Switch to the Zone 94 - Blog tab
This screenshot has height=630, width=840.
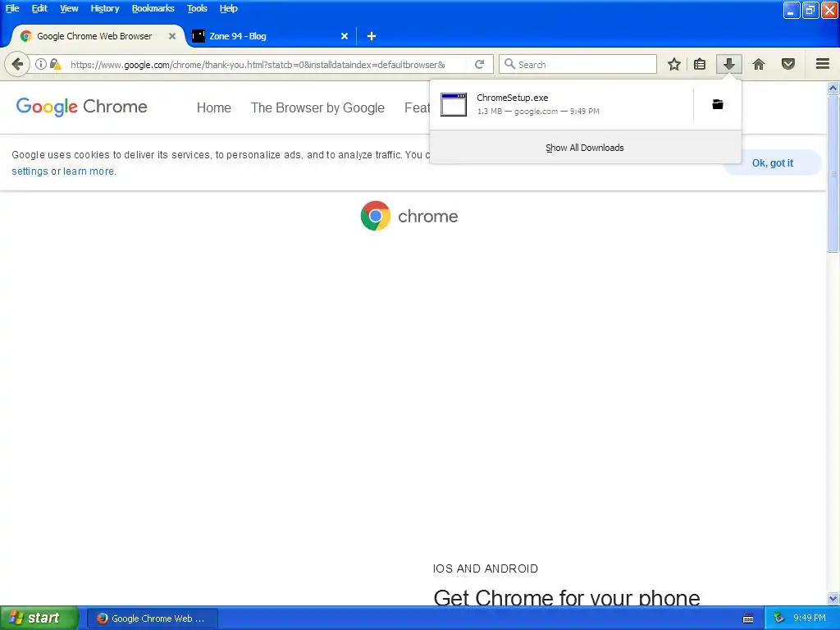(270, 36)
